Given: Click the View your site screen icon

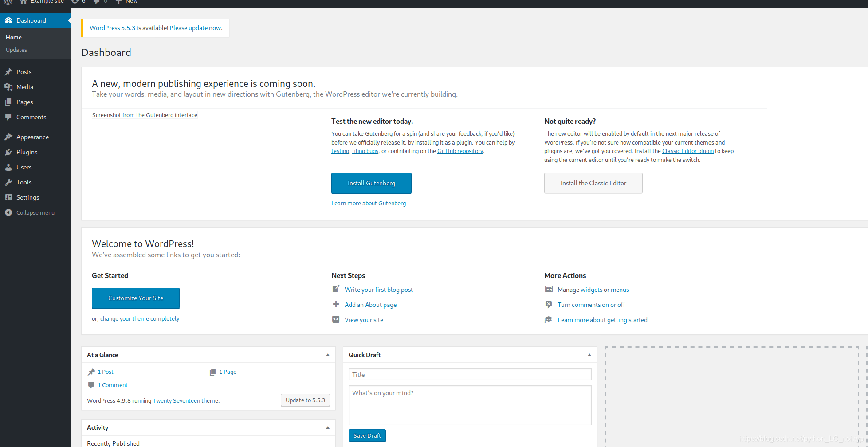Looking at the screenshot, I should (x=336, y=319).
